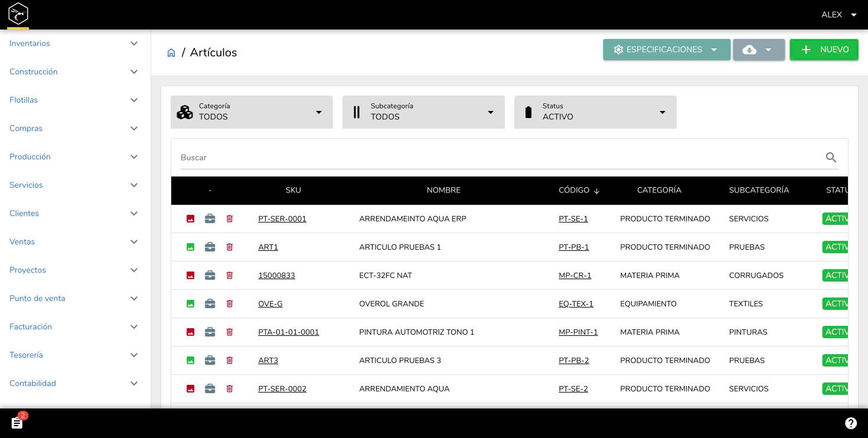Image resolution: width=868 pixels, height=438 pixels.
Task: Click the Nuevo button
Action: click(x=824, y=50)
